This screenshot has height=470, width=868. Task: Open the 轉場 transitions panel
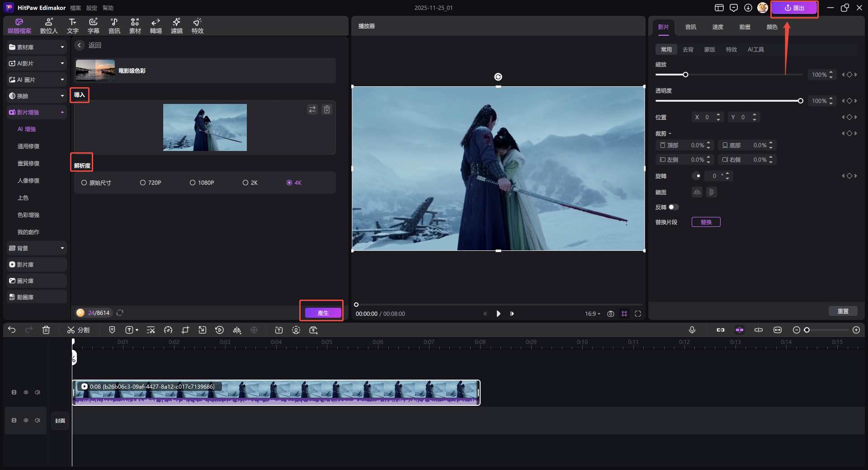[156, 26]
